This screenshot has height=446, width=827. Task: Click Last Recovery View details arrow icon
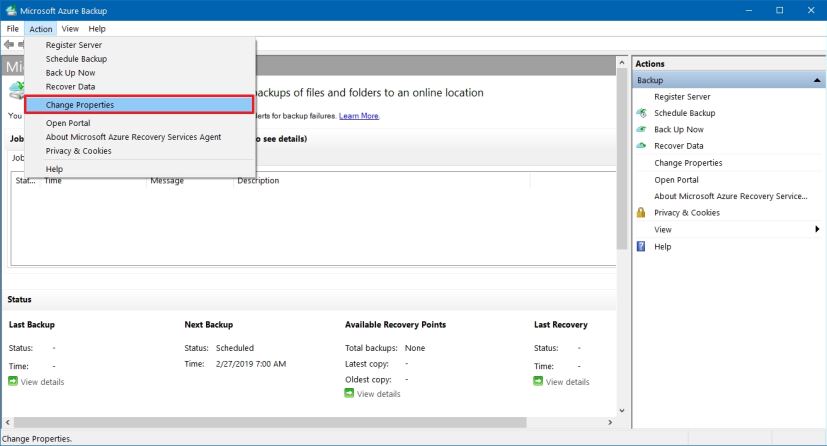(538, 381)
